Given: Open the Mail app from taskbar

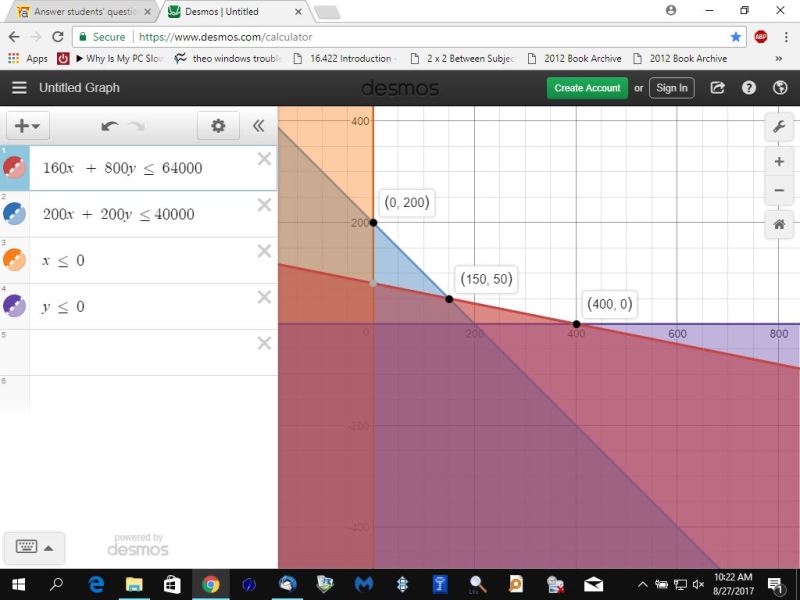Looking at the screenshot, I should (593, 585).
